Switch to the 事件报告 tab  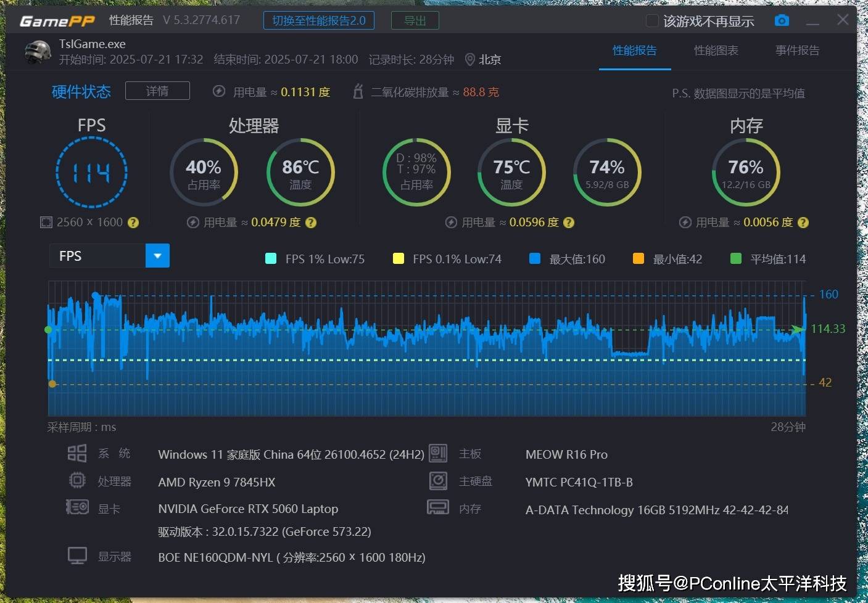coord(797,51)
